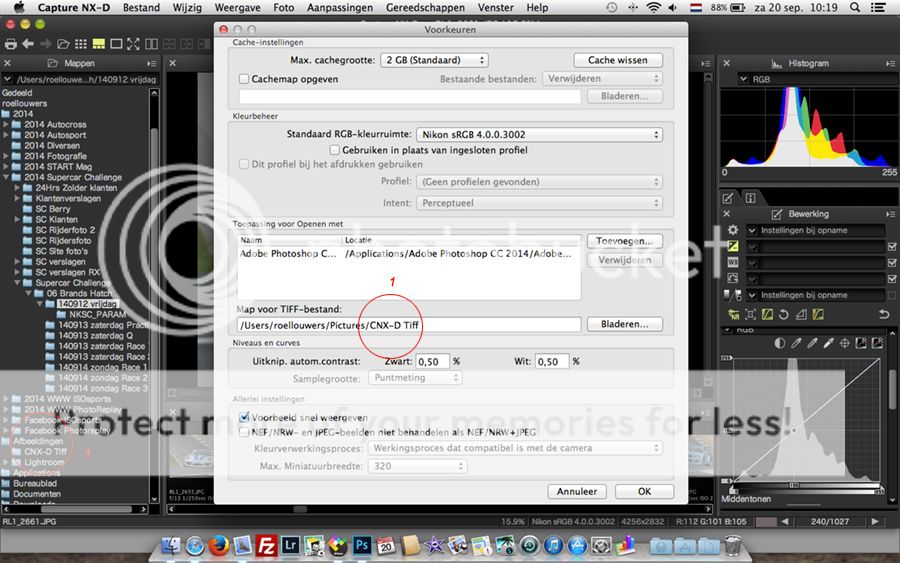This screenshot has height=563, width=900.
Task: Check Gebruiken in plaats van ingesloten profiel
Action: [335, 150]
